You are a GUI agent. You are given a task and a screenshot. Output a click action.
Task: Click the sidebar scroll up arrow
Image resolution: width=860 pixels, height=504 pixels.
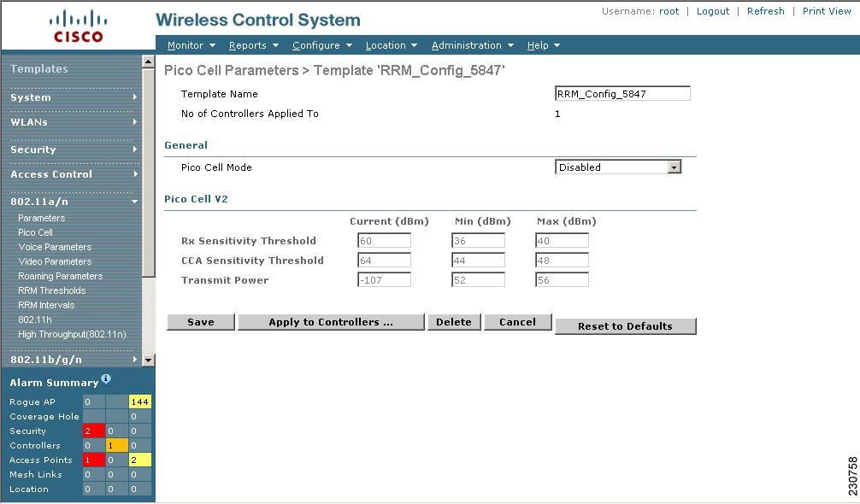click(x=148, y=62)
